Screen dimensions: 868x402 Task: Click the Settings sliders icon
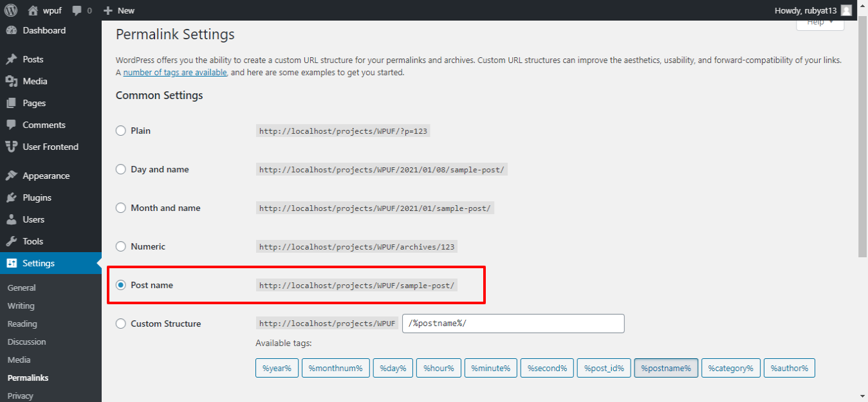(x=11, y=263)
